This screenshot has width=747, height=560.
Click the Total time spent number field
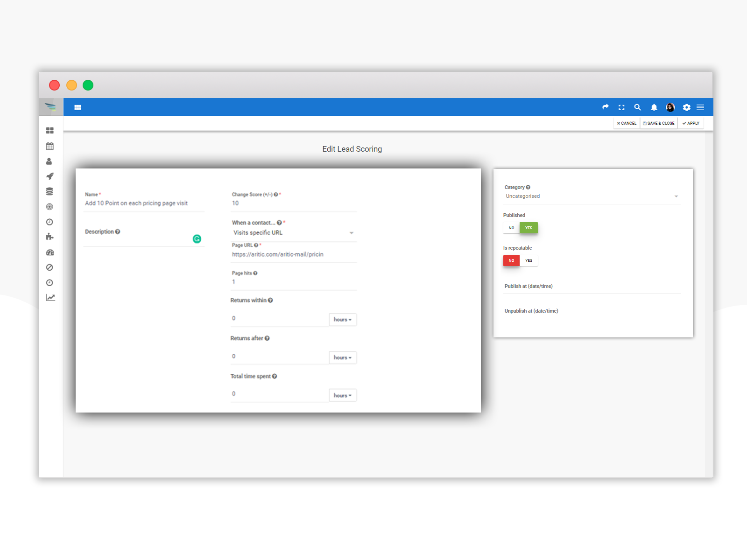tap(280, 394)
